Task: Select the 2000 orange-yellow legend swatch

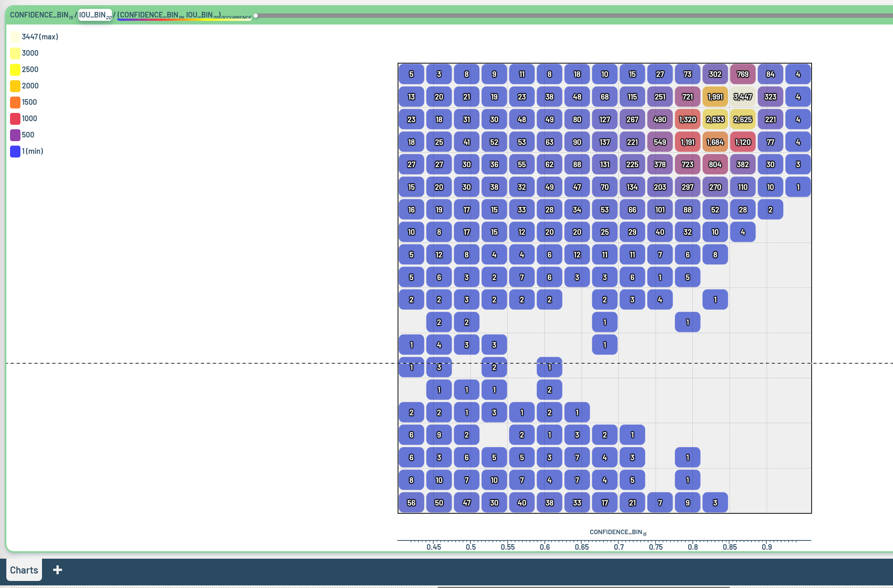Action: (15, 86)
